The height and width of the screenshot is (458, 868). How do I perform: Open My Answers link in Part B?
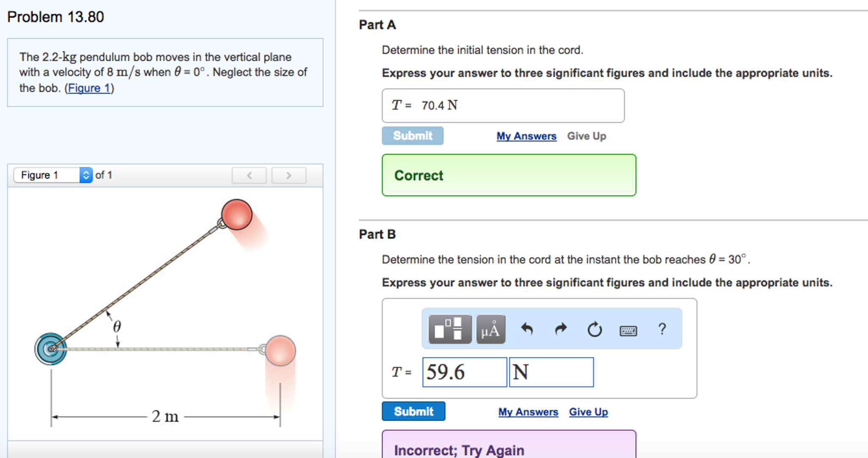click(528, 412)
